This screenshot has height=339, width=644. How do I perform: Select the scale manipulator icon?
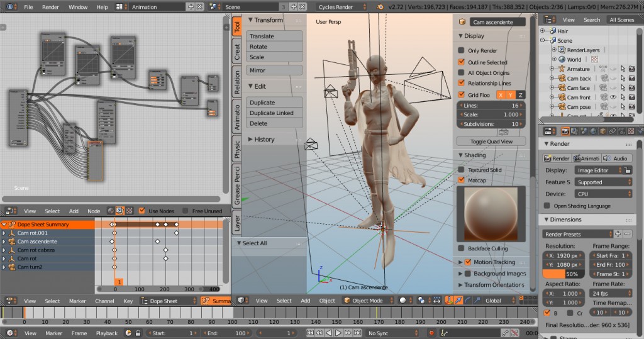point(477,301)
